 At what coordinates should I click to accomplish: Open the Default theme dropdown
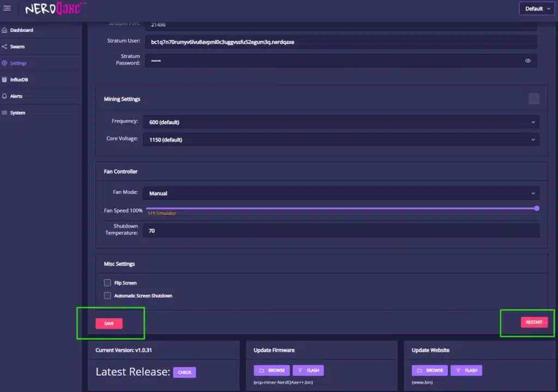click(537, 9)
